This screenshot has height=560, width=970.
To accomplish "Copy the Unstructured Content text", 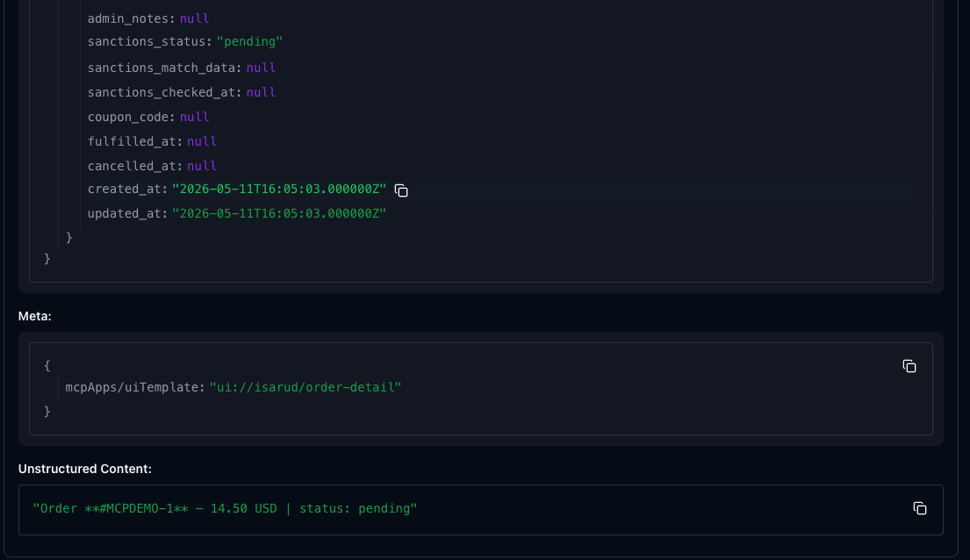I will click(919, 508).
